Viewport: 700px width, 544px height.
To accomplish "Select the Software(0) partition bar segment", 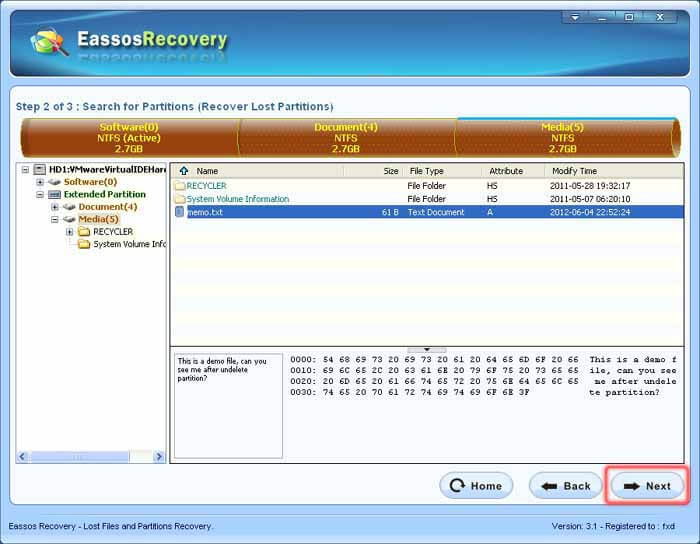I will [129, 138].
